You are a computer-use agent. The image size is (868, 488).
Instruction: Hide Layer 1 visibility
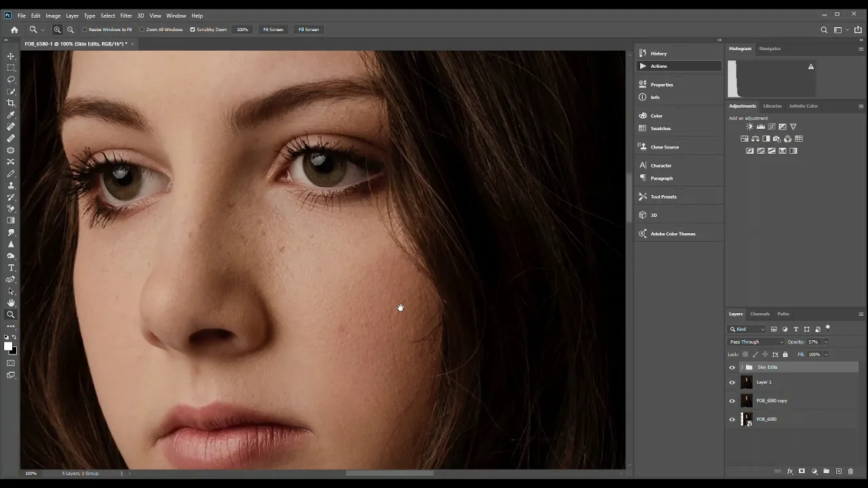click(x=732, y=382)
